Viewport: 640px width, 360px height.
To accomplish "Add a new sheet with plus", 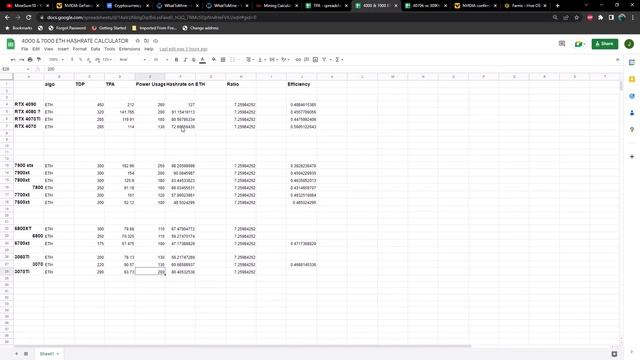I will tap(16, 354).
